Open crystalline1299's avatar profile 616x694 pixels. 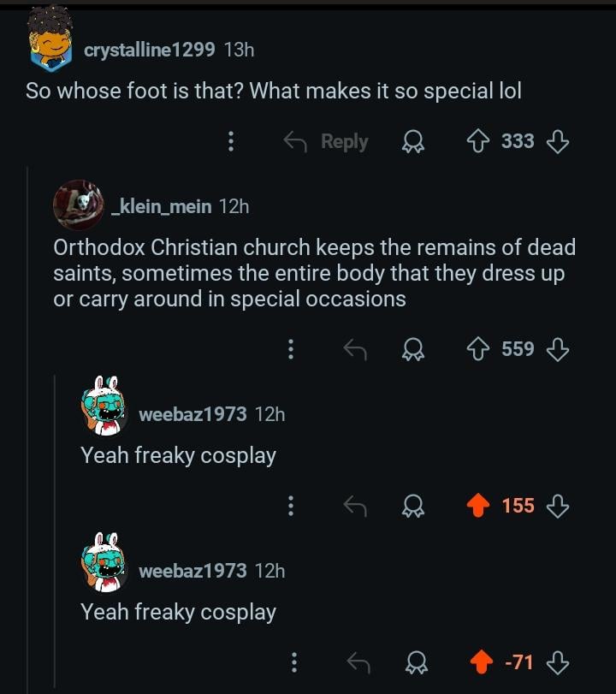[x=50, y=49]
